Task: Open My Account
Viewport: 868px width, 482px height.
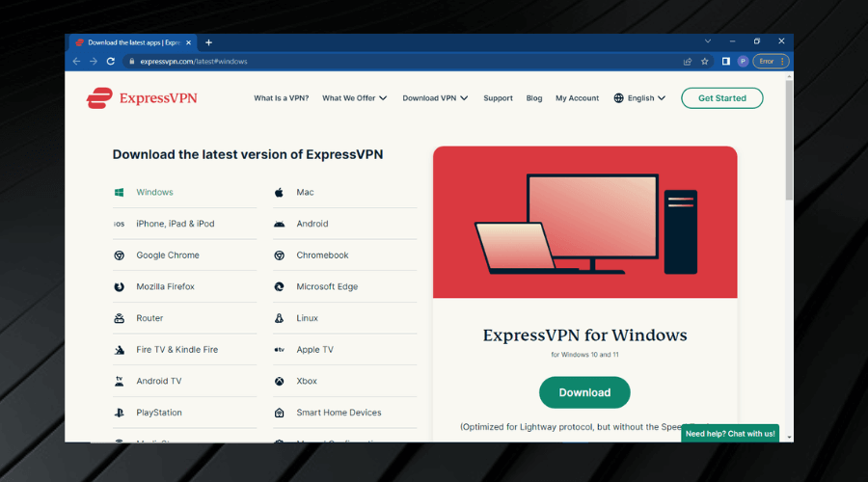Action: (x=578, y=98)
